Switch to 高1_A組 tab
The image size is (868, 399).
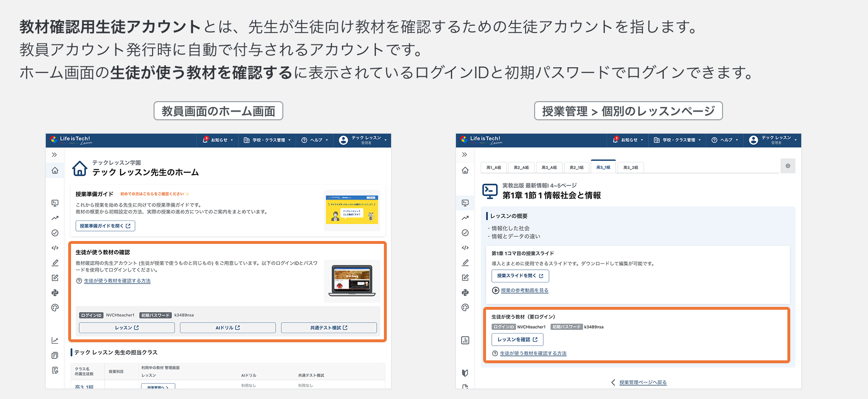point(494,168)
